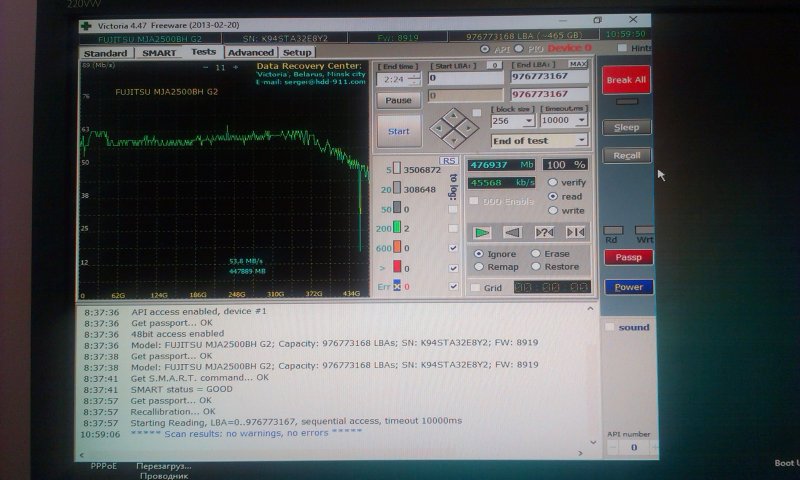Click the diamond navigation arrows pad

click(x=453, y=128)
